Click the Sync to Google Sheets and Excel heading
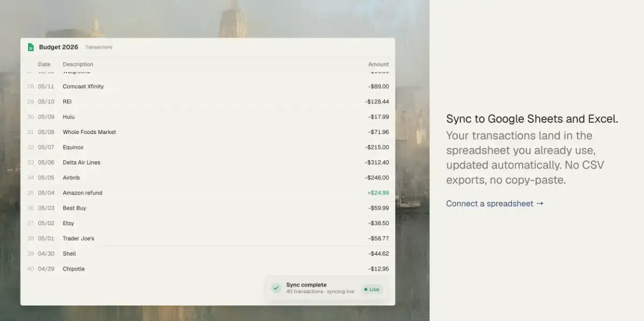This screenshot has width=644, height=321. (x=532, y=119)
